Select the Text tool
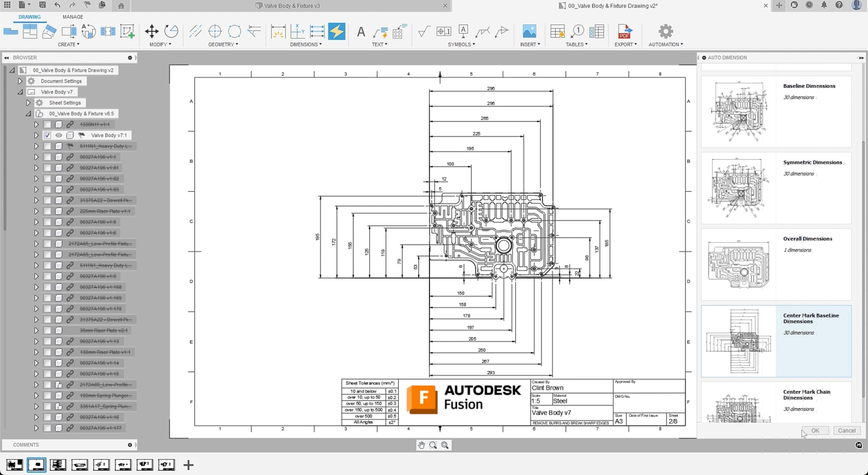The width and height of the screenshot is (868, 475). (361, 31)
